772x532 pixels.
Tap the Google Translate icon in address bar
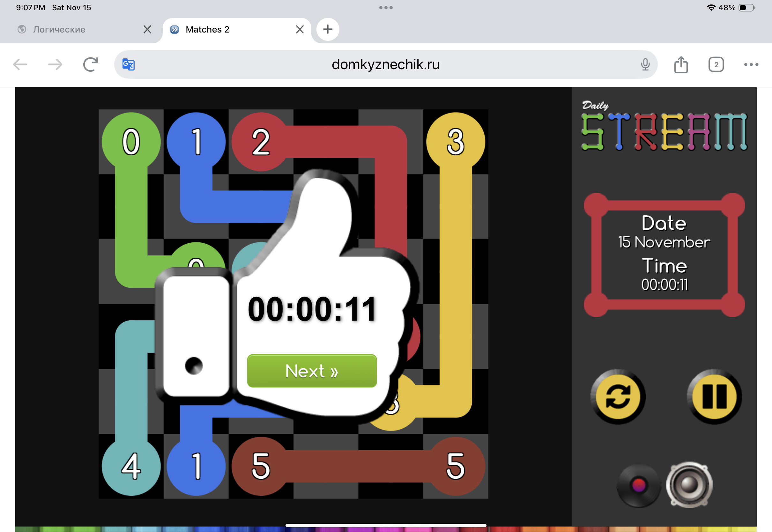[x=128, y=64]
